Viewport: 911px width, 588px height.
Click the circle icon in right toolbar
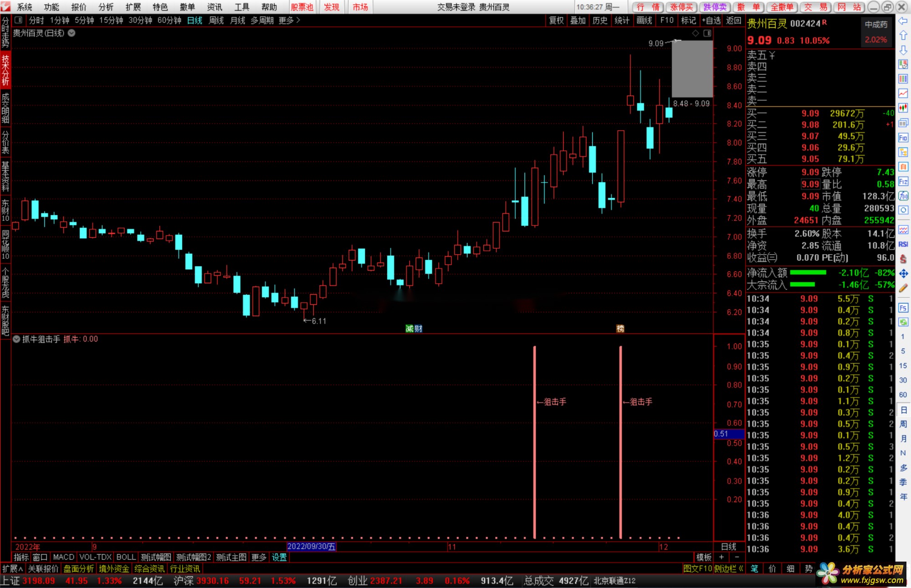click(x=903, y=211)
